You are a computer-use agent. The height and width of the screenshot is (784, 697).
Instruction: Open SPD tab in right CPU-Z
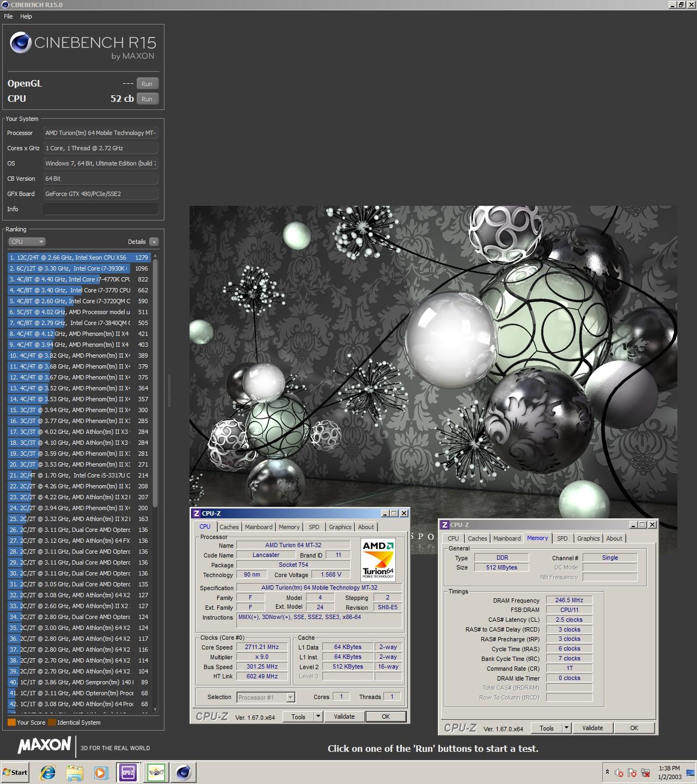[563, 538]
